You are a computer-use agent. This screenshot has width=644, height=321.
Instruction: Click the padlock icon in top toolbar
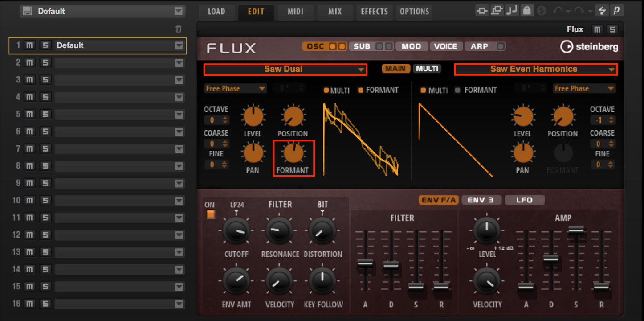click(526, 11)
